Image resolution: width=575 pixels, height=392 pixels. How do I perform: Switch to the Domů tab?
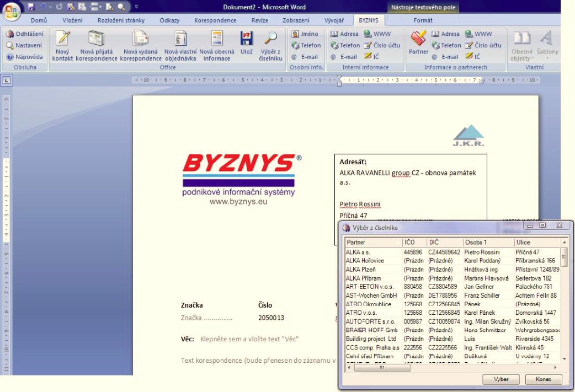pos(39,20)
